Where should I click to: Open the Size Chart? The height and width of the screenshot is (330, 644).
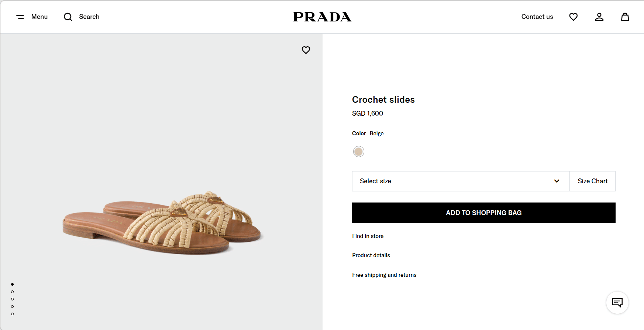click(592, 181)
